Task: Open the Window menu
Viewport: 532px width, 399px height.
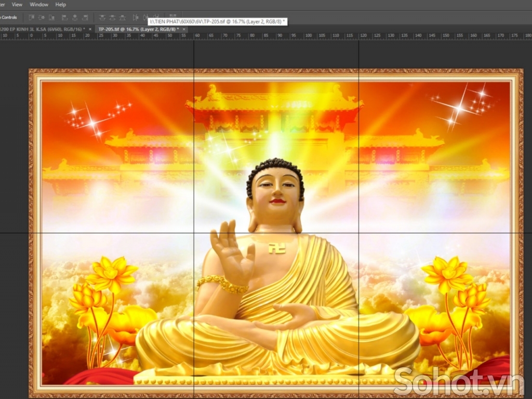Action: (38, 4)
